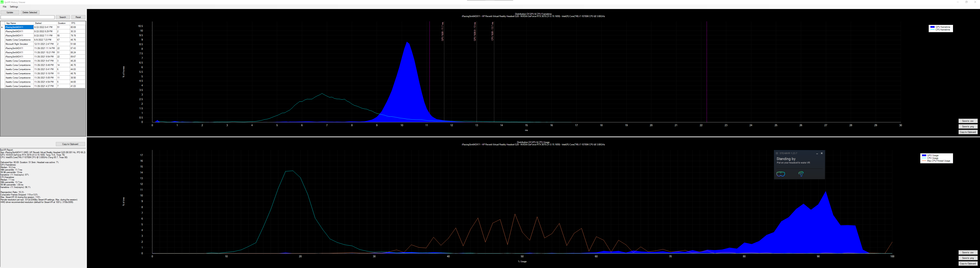
Task: Open the File menu
Action: (x=4, y=7)
